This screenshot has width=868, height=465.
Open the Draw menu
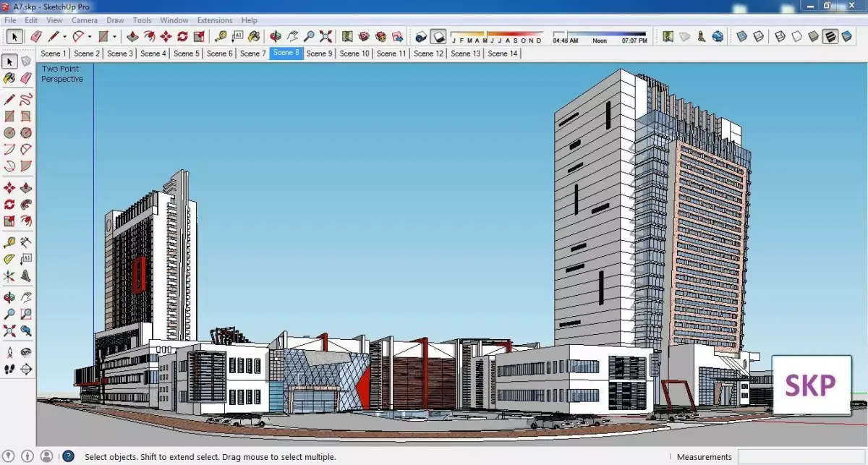pos(115,20)
